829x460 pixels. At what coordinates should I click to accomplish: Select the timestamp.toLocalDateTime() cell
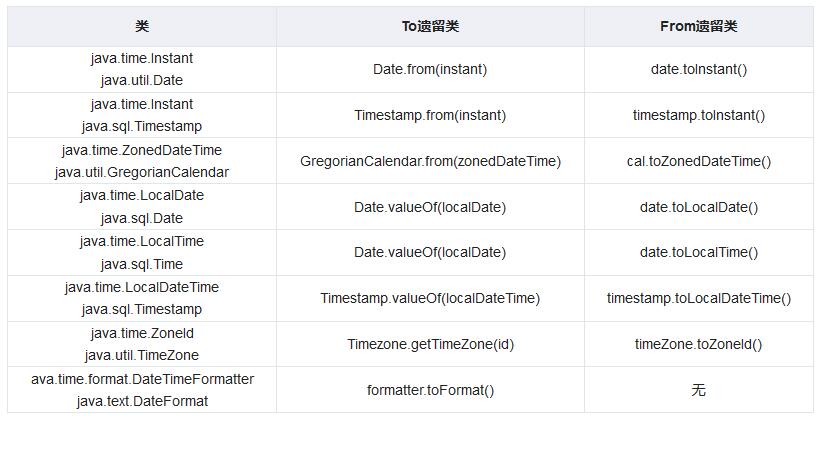pos(698,298)
